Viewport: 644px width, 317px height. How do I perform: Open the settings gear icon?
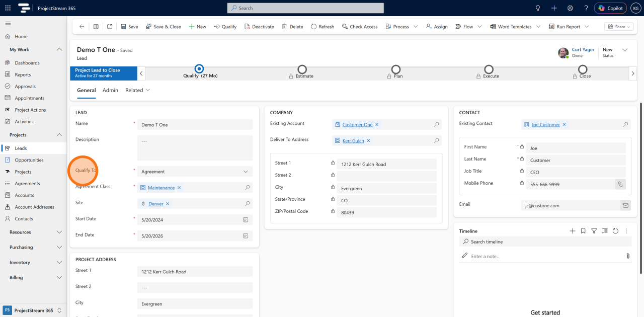click(x=570, y=8)
